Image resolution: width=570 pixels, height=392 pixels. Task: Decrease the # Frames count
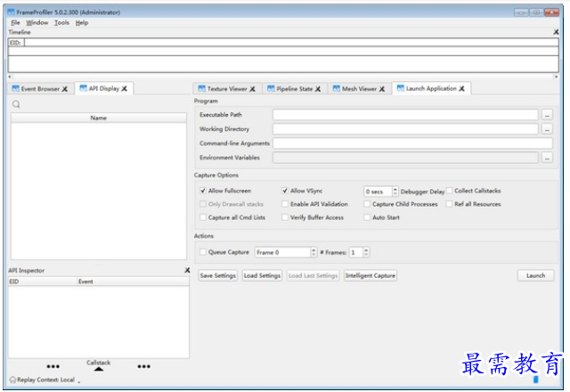366,255
